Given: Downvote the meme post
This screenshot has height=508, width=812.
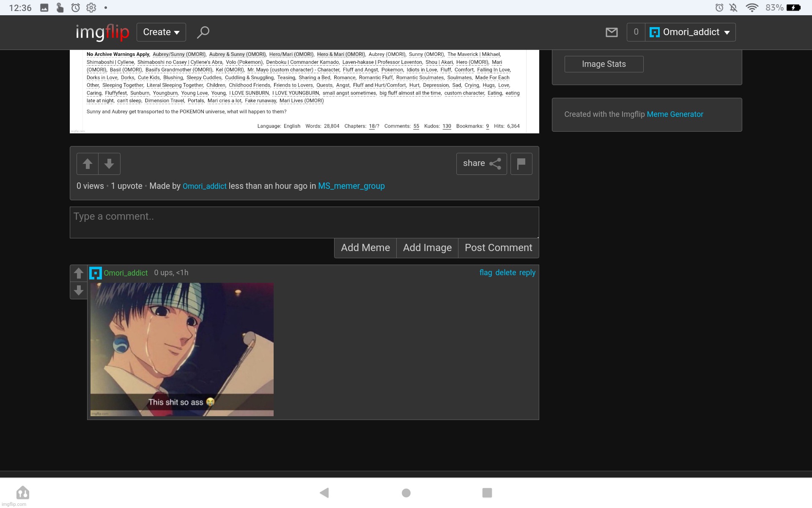Looking at the screenshot, I should (109, 164).
